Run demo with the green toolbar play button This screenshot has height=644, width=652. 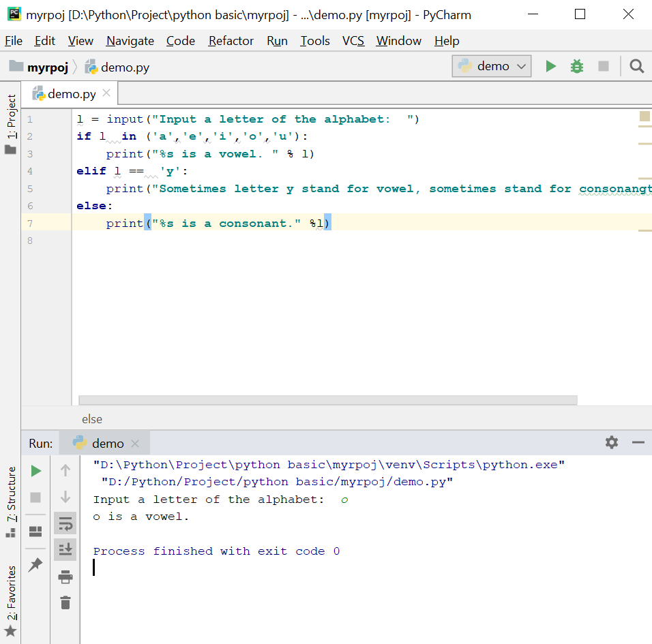click(x=550, y=66)
